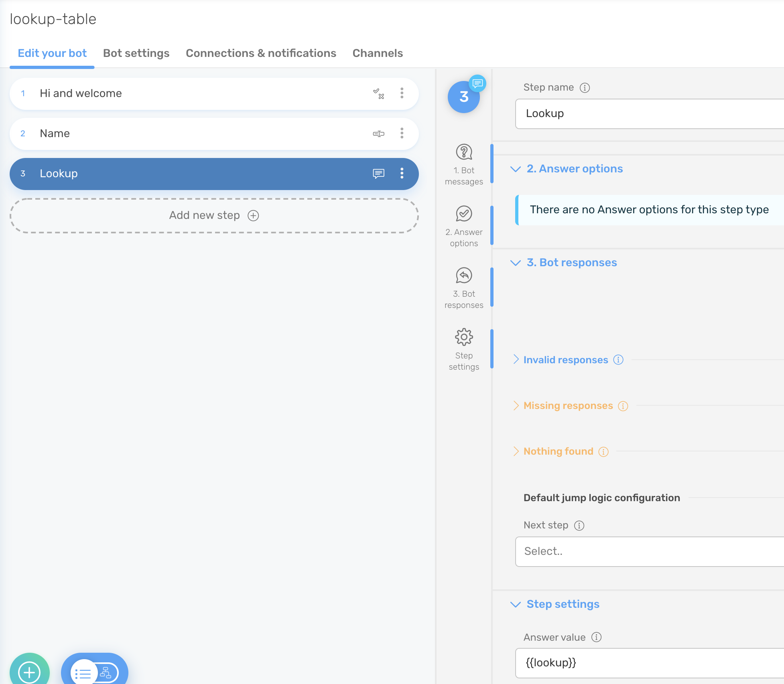Open the Bot messages panel

point(464,162)
